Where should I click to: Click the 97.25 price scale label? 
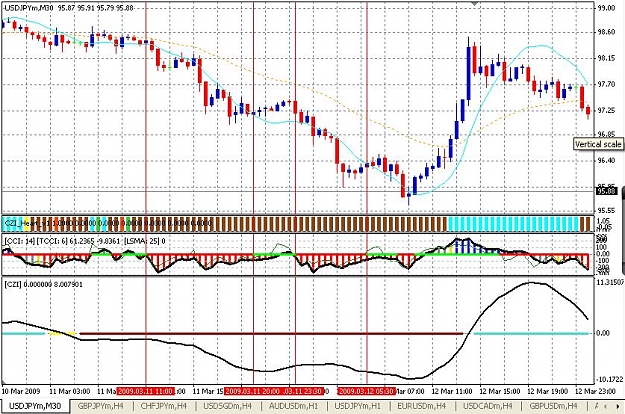(607, 110)
